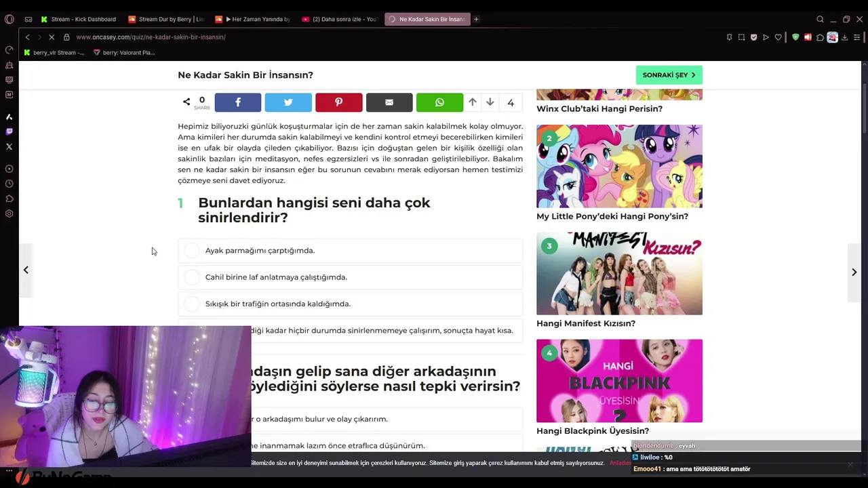Image resolution: width=868 pixels, height=488 pixels.
Task: Open History clock icon in sidebar
Action: coord(9,184)
